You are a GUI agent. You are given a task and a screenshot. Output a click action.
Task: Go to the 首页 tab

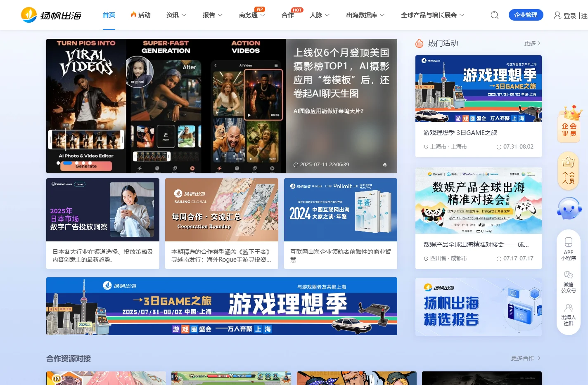point(109,15)
